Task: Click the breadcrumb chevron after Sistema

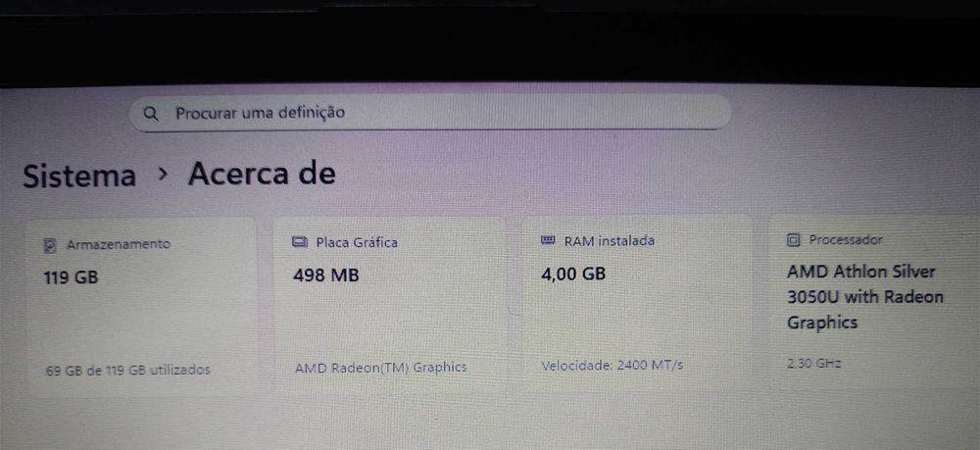Action: point(163,175)
